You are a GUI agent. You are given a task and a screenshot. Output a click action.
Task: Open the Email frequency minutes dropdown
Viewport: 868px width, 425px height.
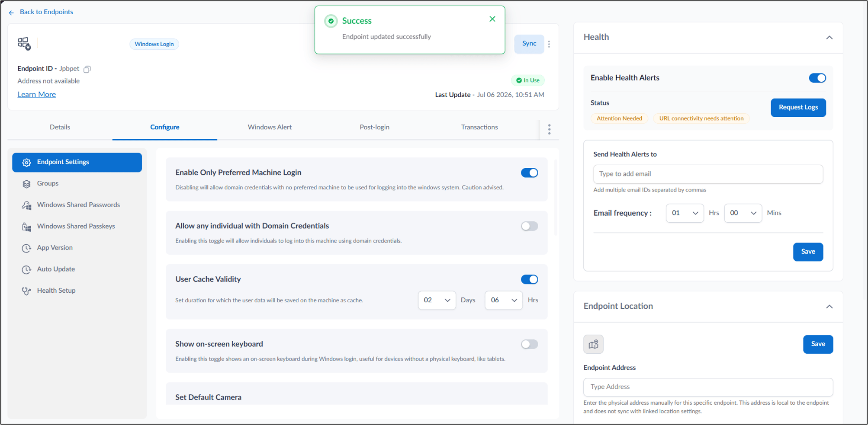[x=743, y=213]
